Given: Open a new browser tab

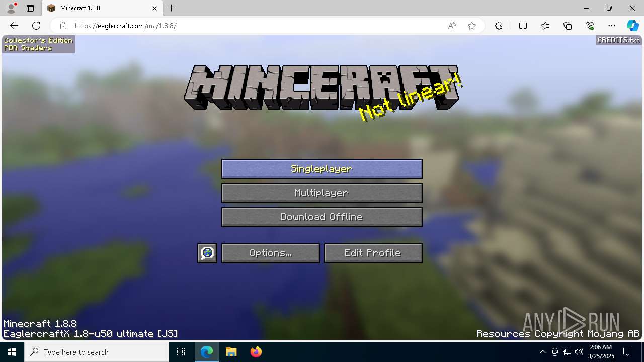Looking at the screenshot, I should coord(172,8).
